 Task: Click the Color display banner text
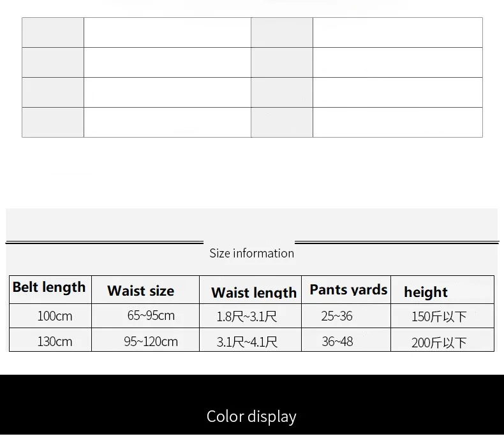[x=251, y=417]
